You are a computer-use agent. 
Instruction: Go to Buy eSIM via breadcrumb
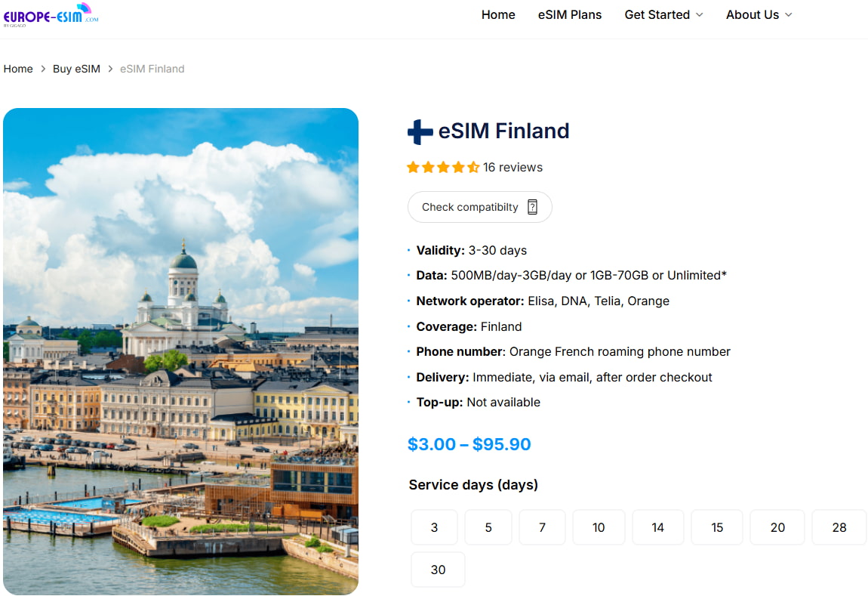76,68
